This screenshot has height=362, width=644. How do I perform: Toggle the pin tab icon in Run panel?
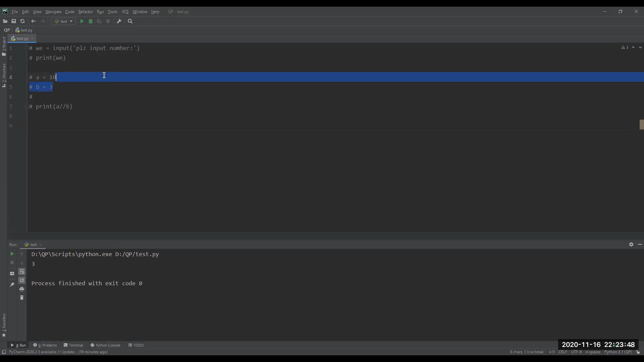pos(12,285)
